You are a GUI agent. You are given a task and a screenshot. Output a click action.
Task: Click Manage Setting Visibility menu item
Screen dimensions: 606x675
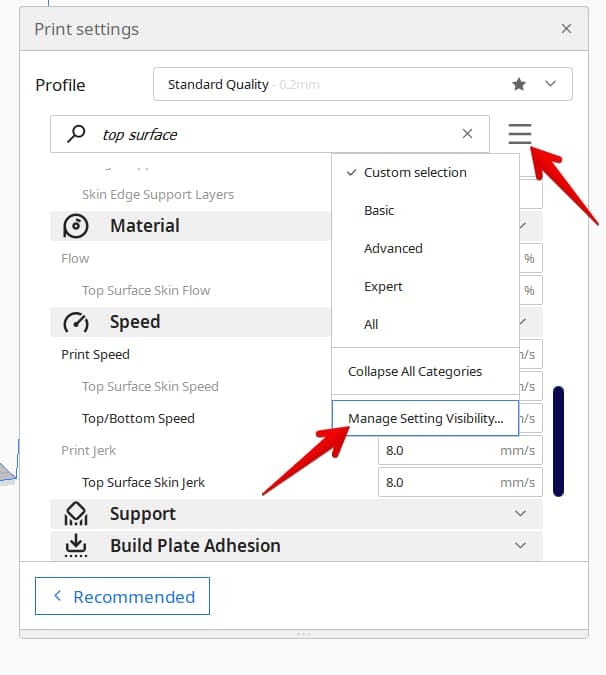(425, 418)
